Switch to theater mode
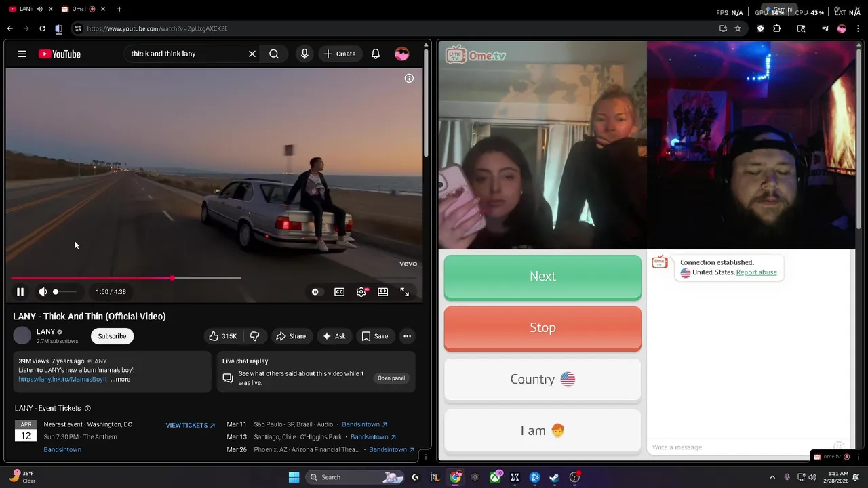 [x=383, y=291]
